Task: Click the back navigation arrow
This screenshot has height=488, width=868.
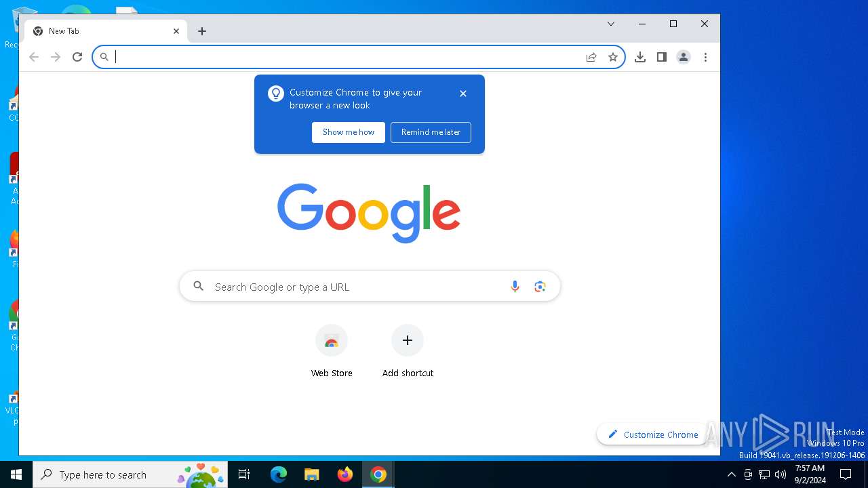Action: tap(34, 58)
